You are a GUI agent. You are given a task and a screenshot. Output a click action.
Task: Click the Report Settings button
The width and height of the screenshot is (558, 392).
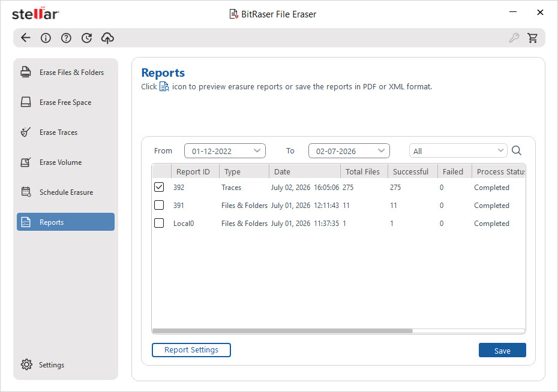[191, 349]
